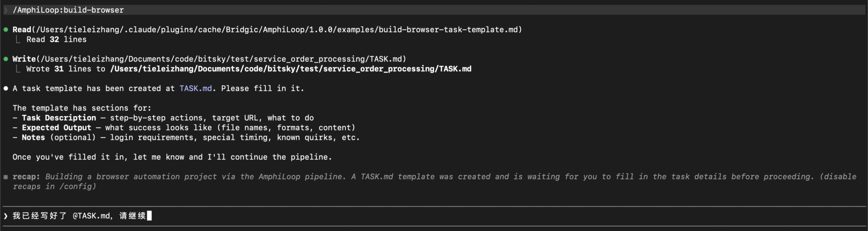Image resolution: width=868 pixels, height=231 pixels.
Task: Click the green status dot beside Write
Action: pos(6,59)
